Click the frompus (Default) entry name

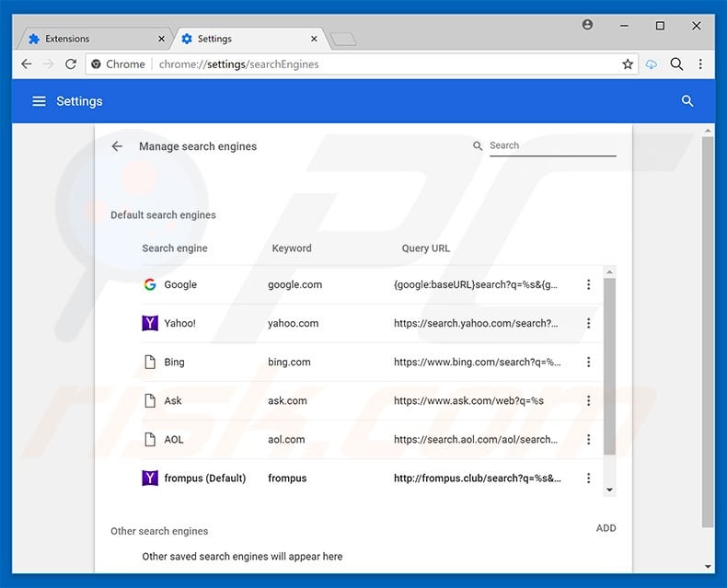pos(205,478)
